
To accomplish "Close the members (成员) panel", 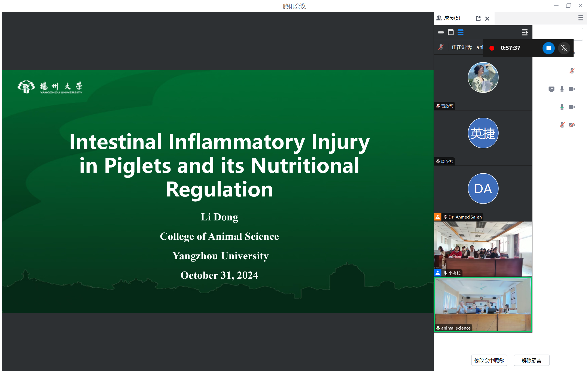I will pyautogui.click(x=487, y=19).
